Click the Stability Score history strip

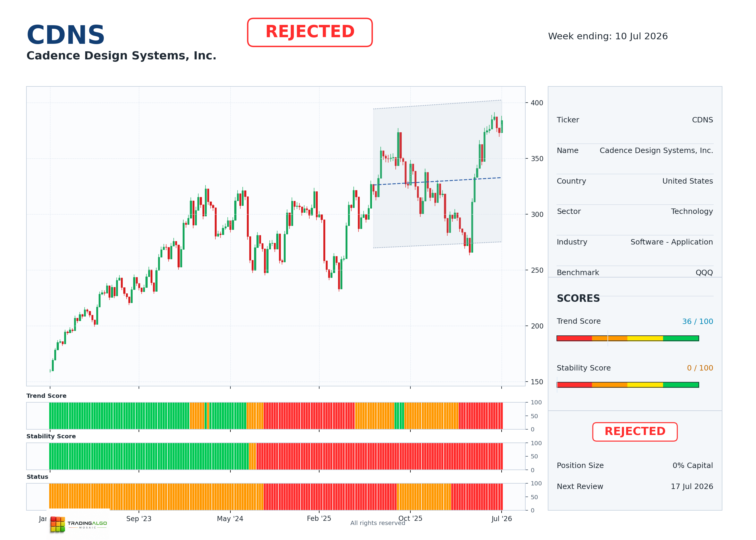coord(276,456)
